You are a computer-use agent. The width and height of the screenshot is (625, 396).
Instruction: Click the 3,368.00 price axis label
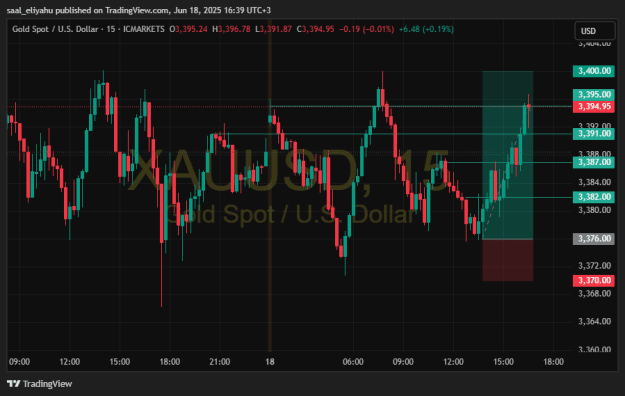point(594,294)
